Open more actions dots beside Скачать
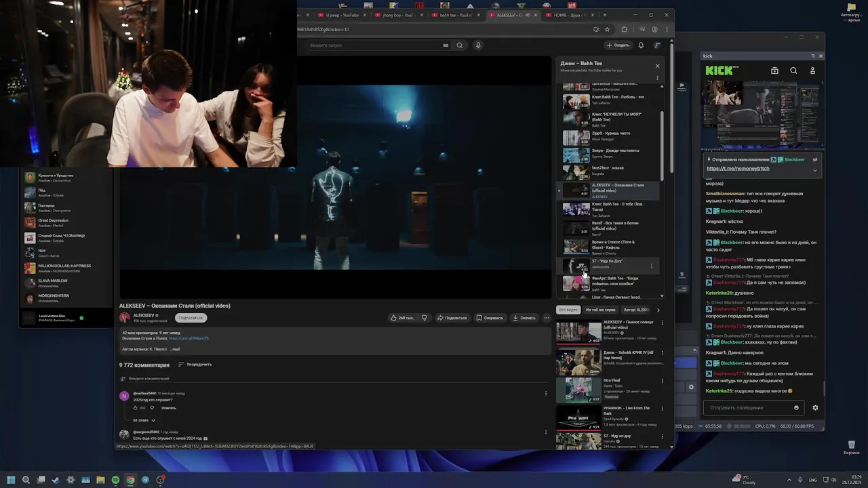The width and height of the screenshot is (868, 488). [547, 318]
